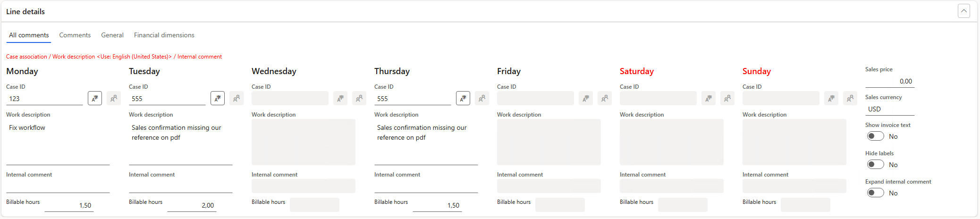
Task: Click Thursday's people icon button
Action: point(482,98)
